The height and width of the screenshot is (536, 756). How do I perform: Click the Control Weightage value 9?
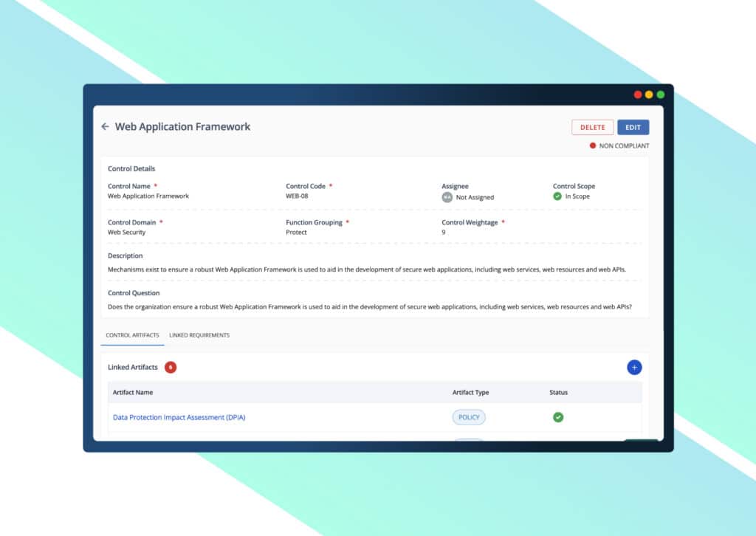click(444, 233)
